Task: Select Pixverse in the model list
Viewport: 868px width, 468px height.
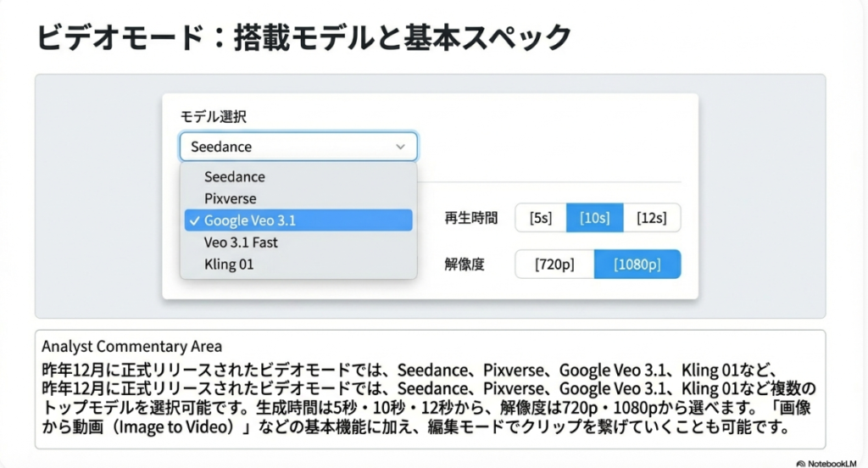Action: 230,198
